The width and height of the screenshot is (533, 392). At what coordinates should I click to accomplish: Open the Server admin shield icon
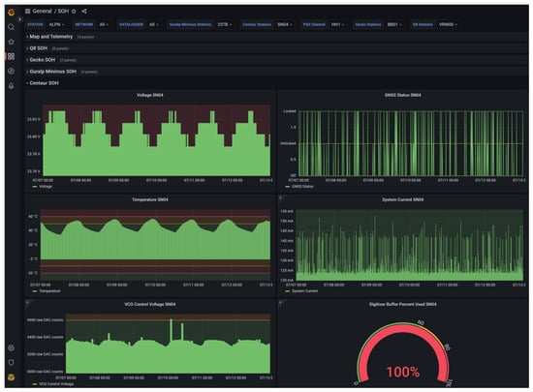coord(11,362)
